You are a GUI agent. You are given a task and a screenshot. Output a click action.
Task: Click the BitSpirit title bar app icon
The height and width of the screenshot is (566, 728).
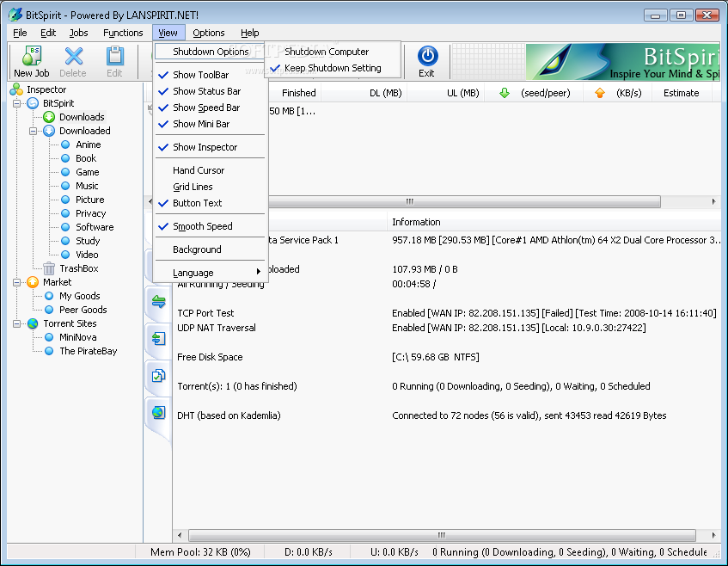click(15, 15)
